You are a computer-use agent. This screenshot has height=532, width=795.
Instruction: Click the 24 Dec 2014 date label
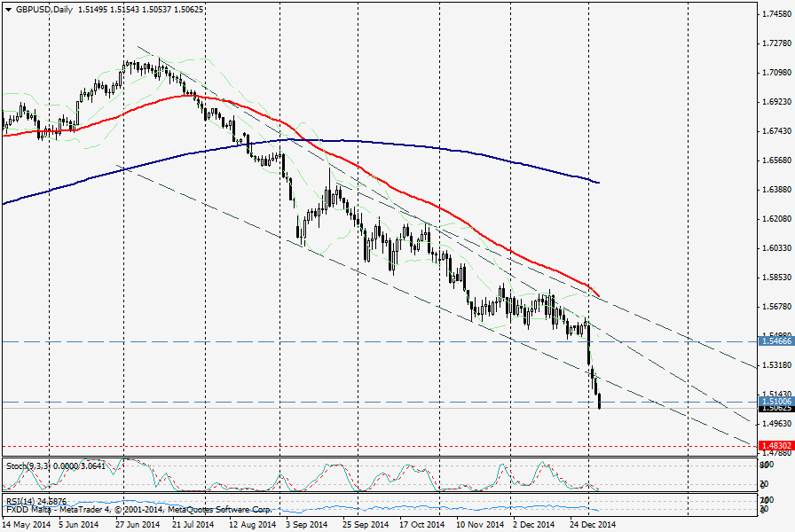click(588, 524)
